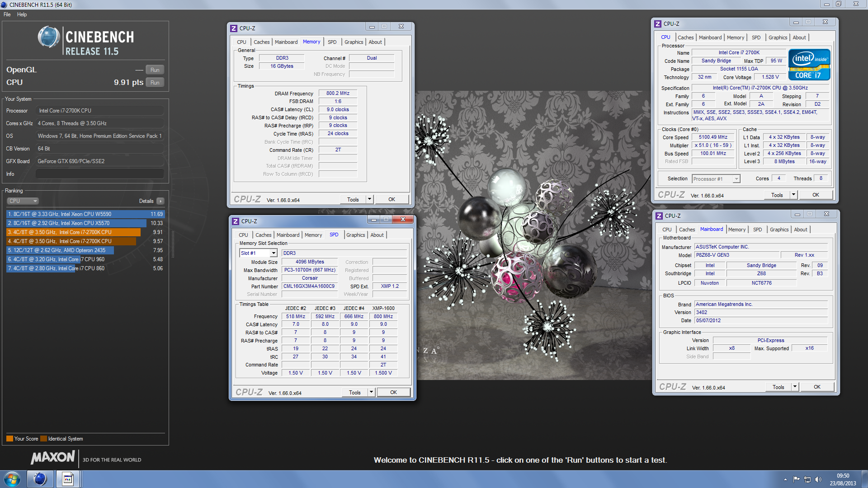Click the Show Desktop strip
Screen dimensions: 868x488
tap(865, 479)
